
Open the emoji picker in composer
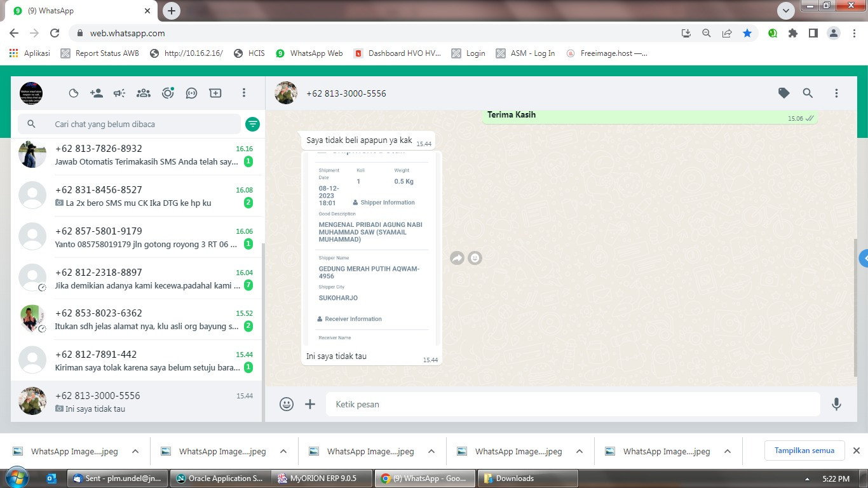(x=287, y=404)
